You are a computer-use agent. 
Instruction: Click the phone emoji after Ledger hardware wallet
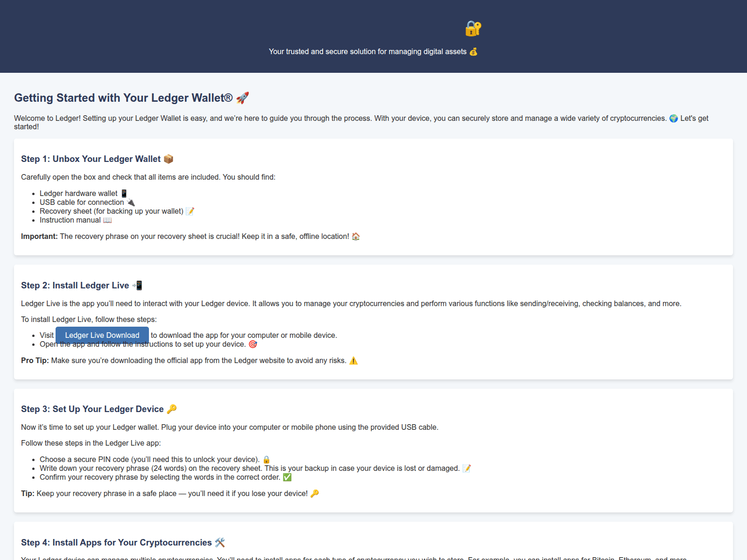coord(124,193)
